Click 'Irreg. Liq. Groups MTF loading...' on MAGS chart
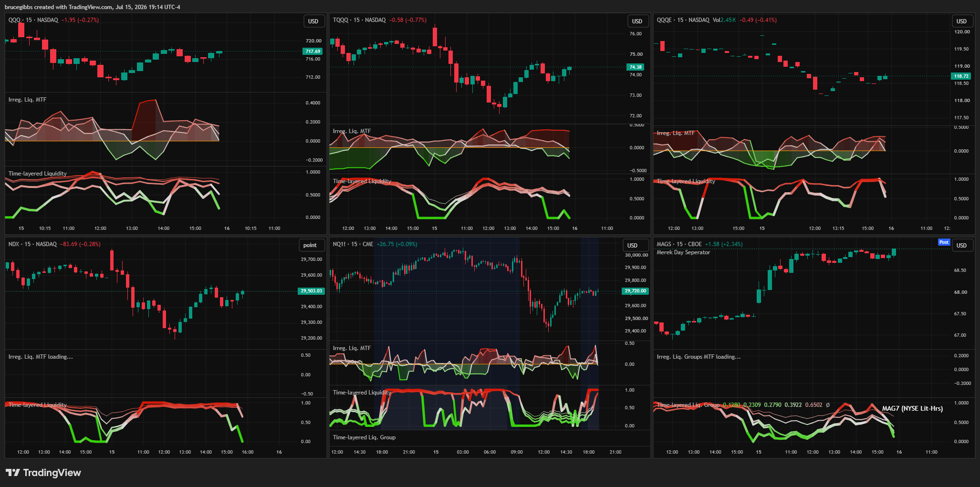 tap(699, 357)
